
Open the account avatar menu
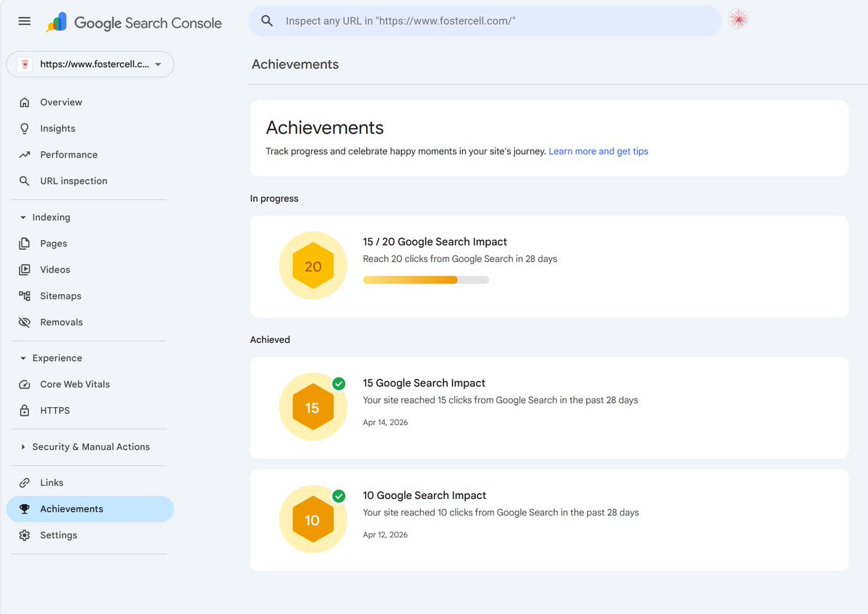click(x=738, y=20)
